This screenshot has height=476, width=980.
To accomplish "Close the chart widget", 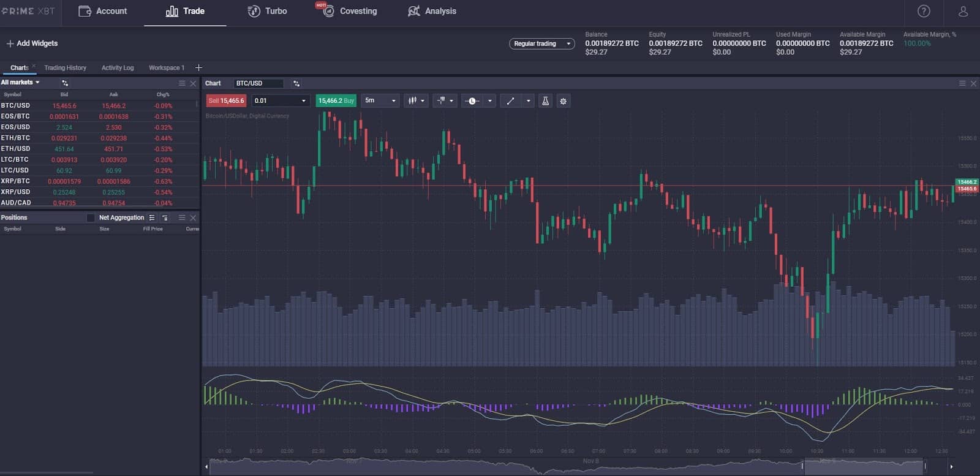I will tap(973, 83).
